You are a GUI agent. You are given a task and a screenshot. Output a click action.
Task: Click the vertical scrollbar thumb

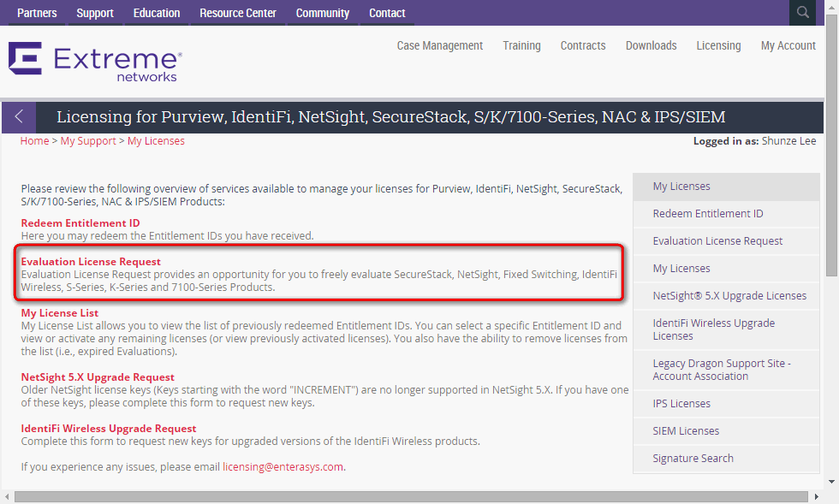click(x=831, y=145)
